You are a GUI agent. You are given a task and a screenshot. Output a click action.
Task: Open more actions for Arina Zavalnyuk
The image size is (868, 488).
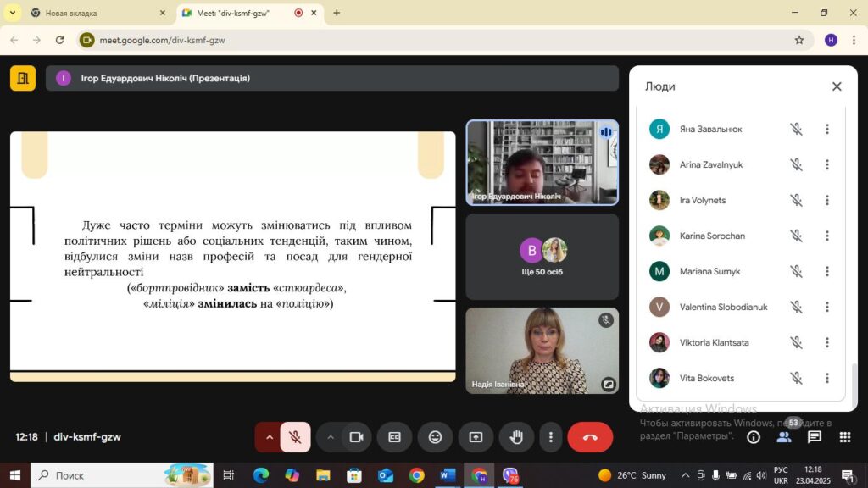[x=827, y=164]
